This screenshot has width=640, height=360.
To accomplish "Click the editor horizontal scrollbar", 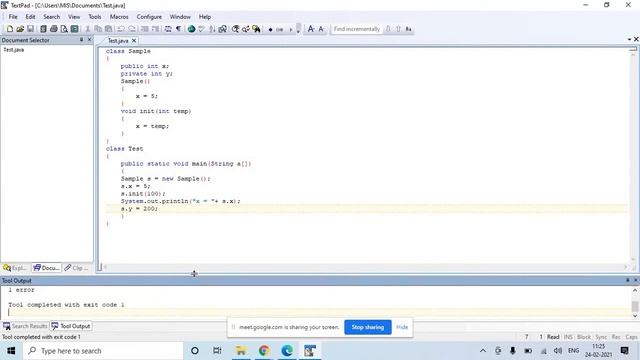I will (365, 267).
